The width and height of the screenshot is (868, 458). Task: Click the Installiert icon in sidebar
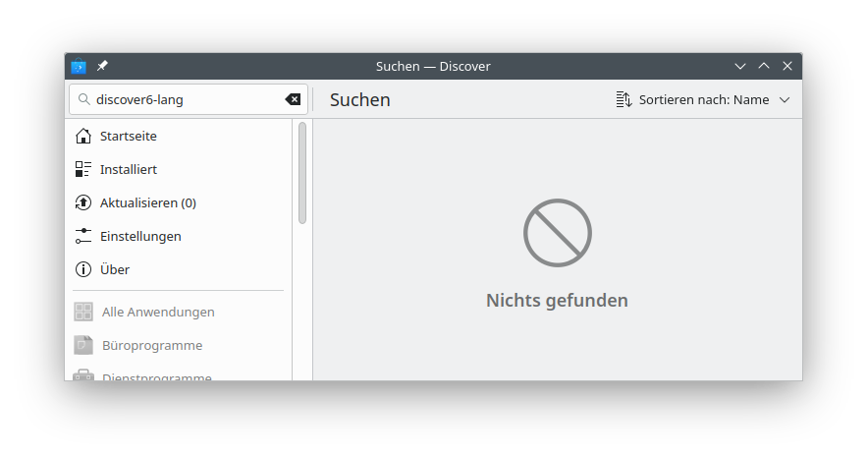tap(83, 169)
